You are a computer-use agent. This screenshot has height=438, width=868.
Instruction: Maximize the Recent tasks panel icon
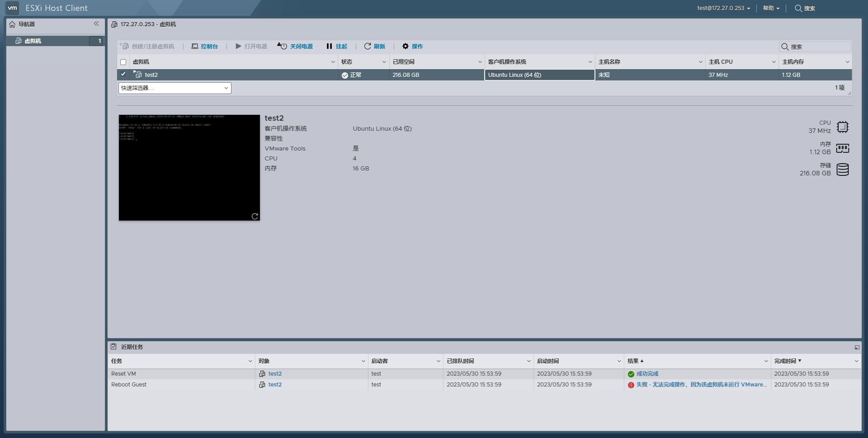(x=857, y=347)
